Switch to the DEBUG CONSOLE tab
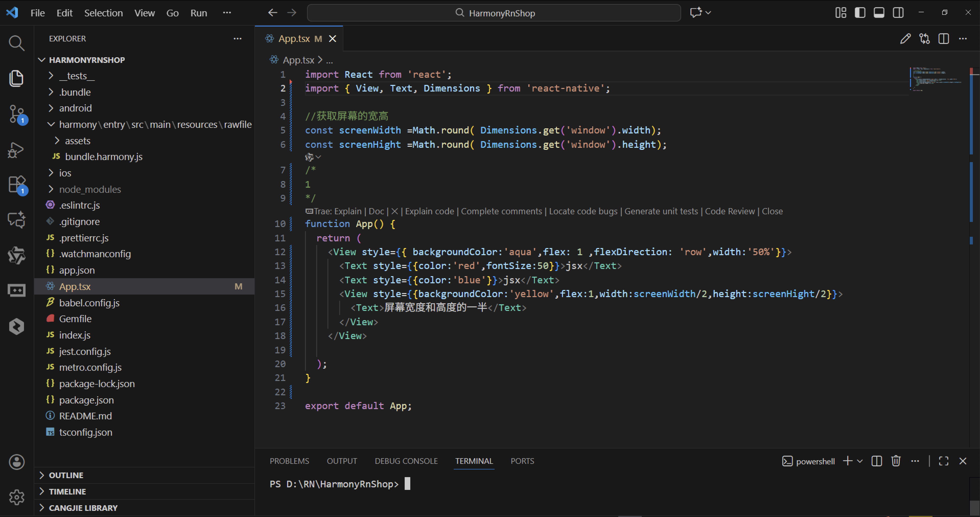This screenshot has height=517, width=980. tap(406, 461)
